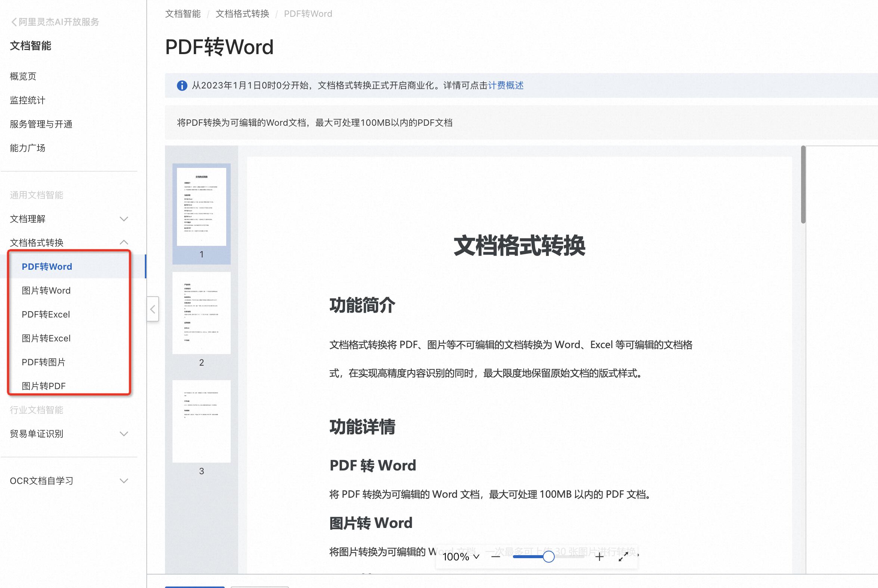
Task: Go back to 阿里灵杰AI开放服务
Action: click(x=55, y=22)
